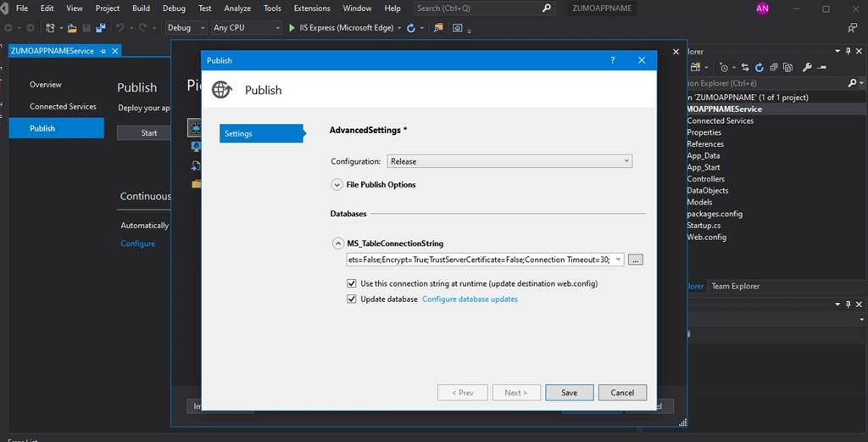Click the Open File folder icon

click(74, 28)
